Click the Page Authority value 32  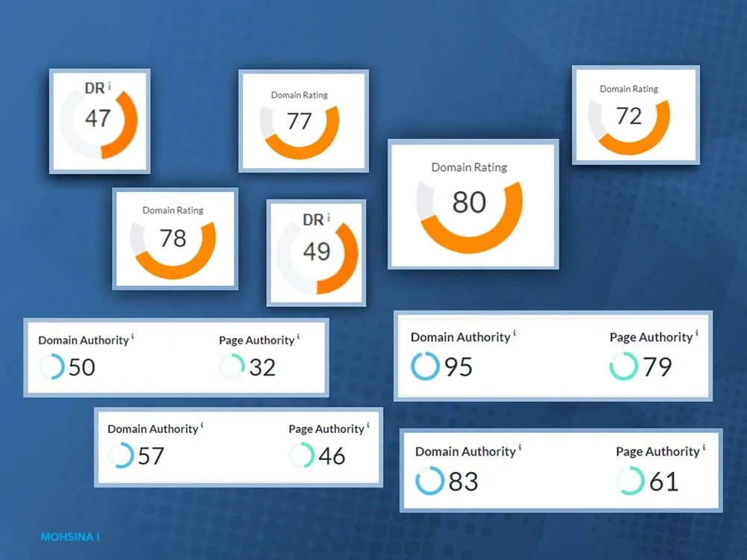point(262,367)
